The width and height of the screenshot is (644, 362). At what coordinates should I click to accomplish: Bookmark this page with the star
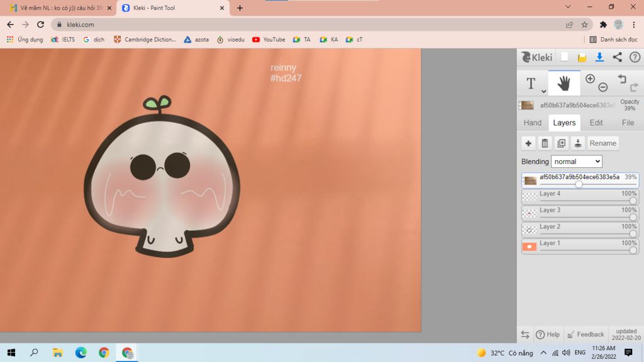584,25
